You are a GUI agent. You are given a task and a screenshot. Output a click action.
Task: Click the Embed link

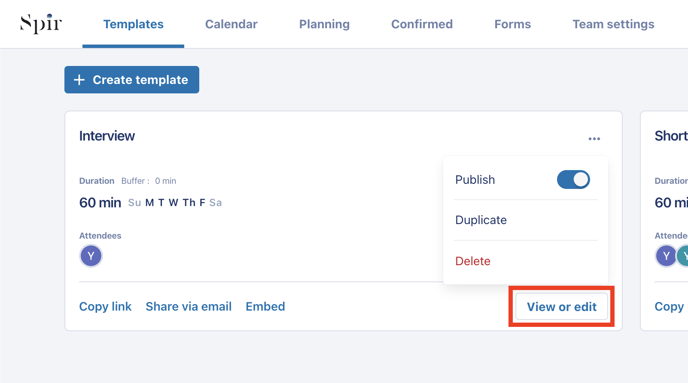[265, 306]
